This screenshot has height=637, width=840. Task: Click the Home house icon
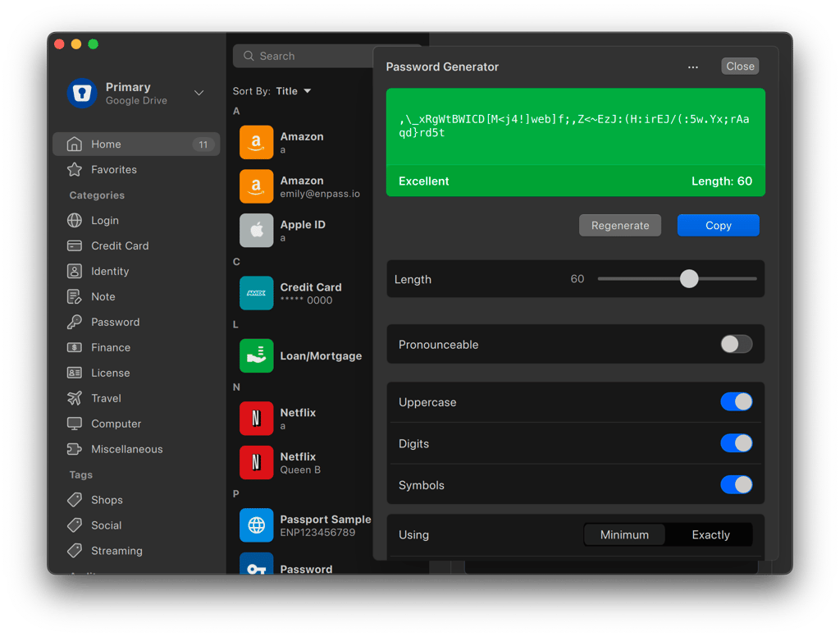click(x=75, y=144)
